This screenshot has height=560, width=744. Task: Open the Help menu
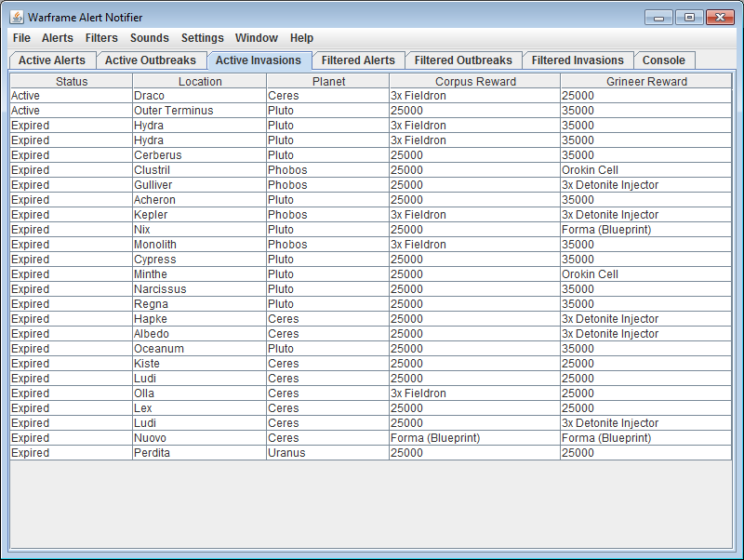302,38
